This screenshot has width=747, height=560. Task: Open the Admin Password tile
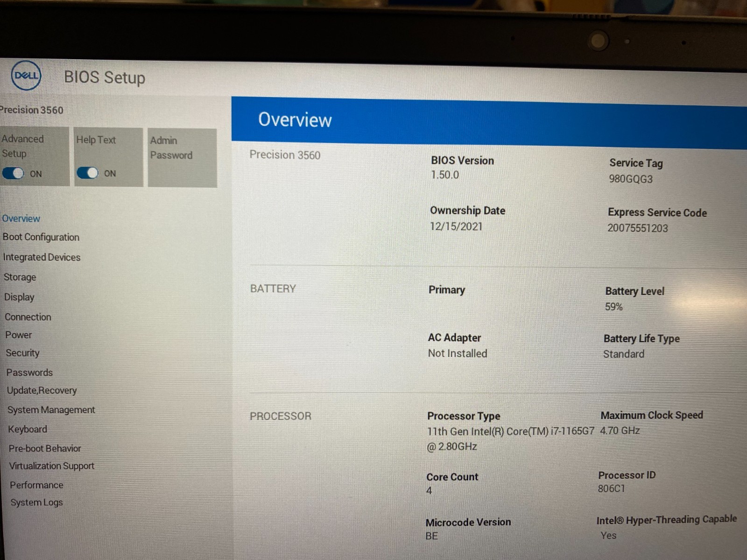[x=182, y=158]
